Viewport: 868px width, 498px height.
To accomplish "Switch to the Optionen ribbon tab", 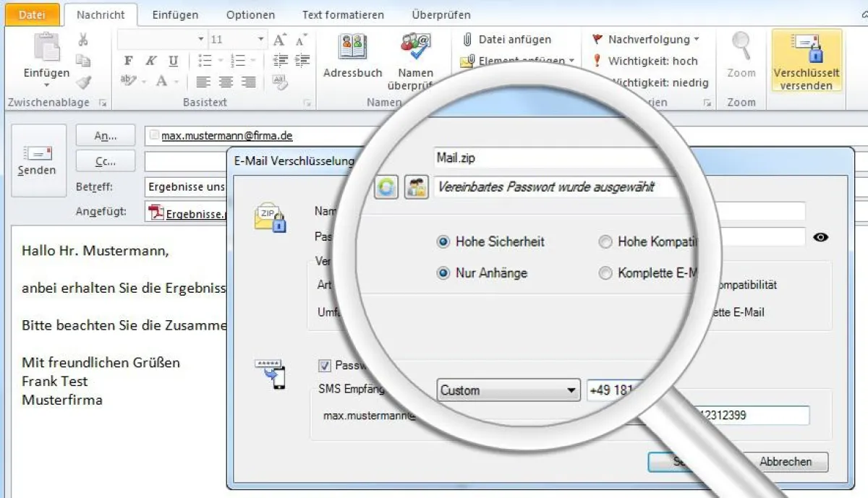I will tap(250, 14).
